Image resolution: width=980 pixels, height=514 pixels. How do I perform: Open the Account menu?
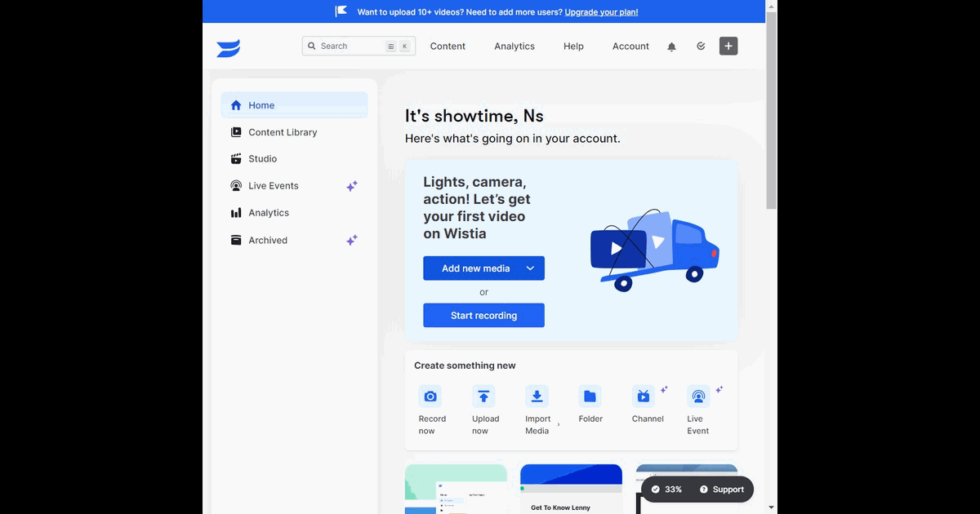pos(630,47)
